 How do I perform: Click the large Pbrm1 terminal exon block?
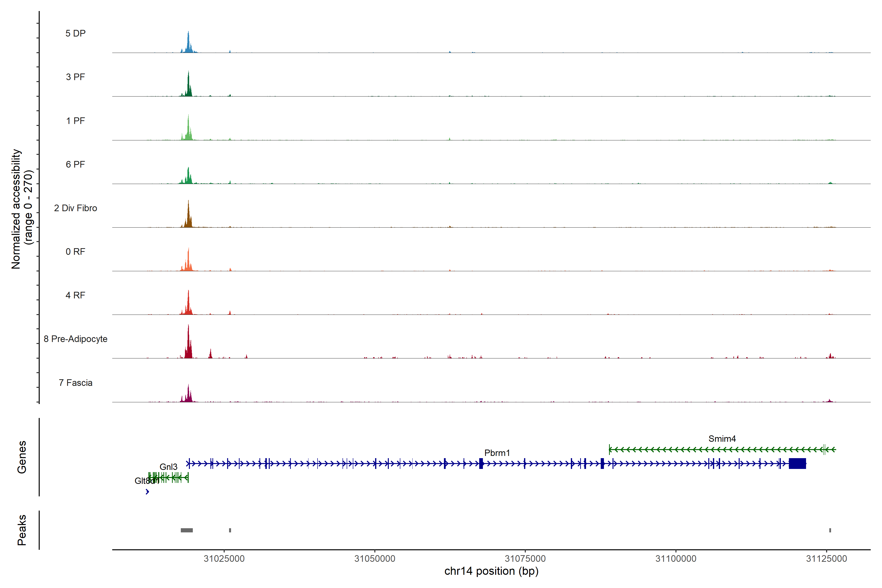pyautogui.click(x=797, y=464)
